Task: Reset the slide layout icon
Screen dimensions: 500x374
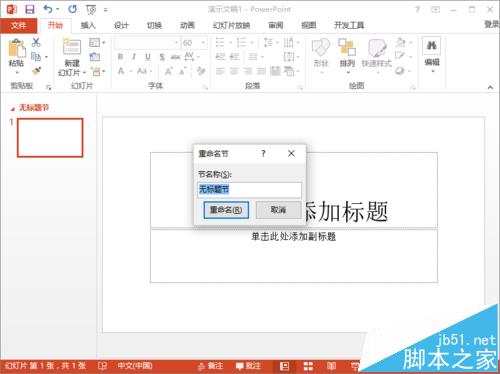Action: (95, 57)
